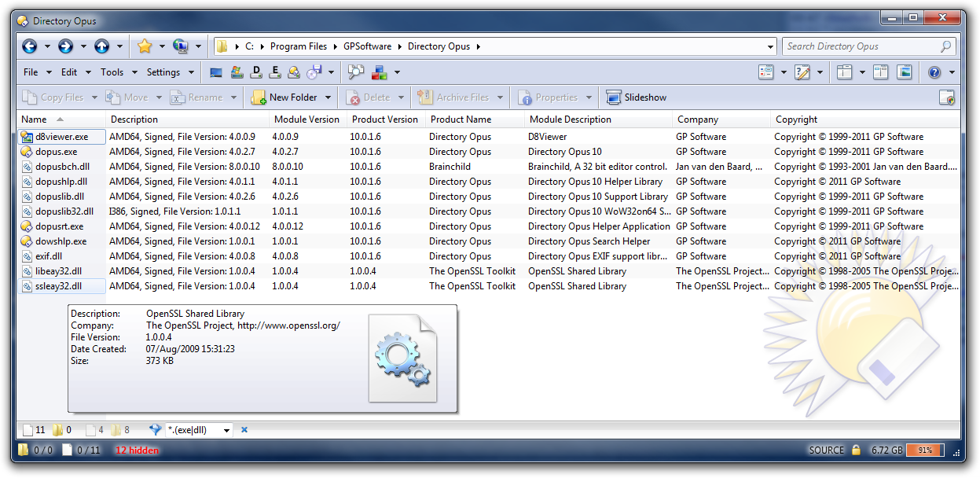Open the Settings menu
This screenshot has height=478, width=980.
pos(163,72)
